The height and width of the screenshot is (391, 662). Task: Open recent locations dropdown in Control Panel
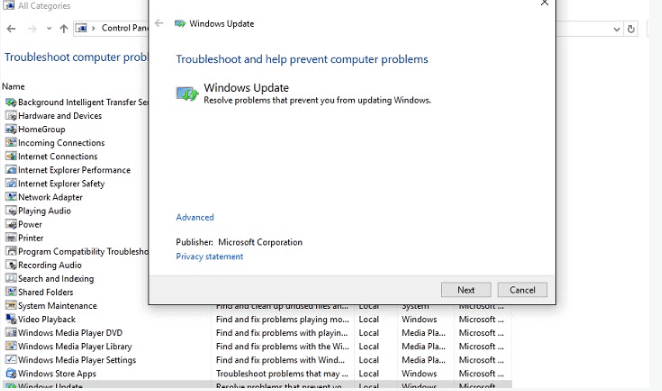point(49,29)
